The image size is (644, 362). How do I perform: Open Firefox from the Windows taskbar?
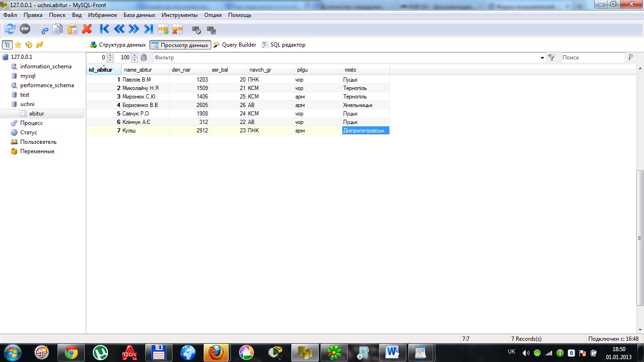(x=216, y=352)
